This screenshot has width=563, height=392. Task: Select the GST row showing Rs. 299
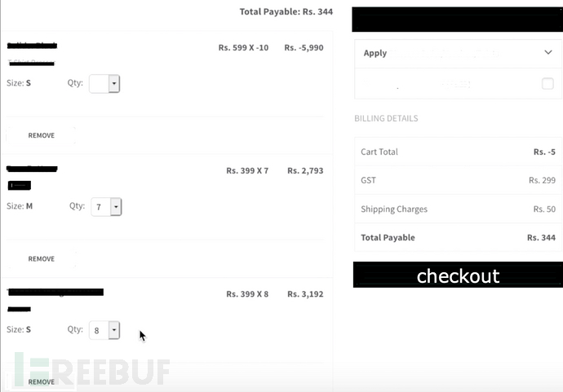coord(458,180)
